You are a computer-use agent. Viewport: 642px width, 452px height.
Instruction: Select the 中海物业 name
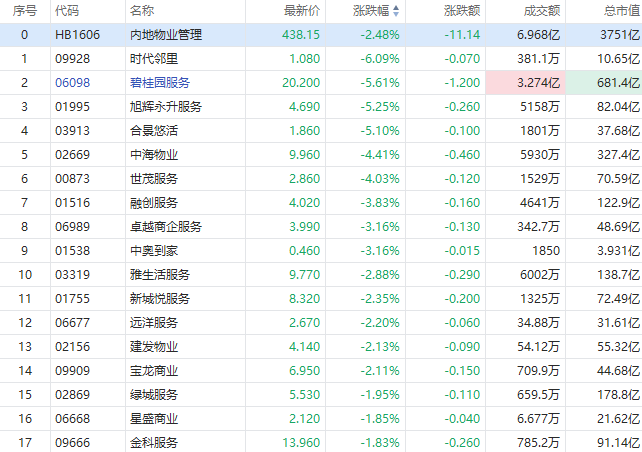pyautogui.click(x=154, y=155)
